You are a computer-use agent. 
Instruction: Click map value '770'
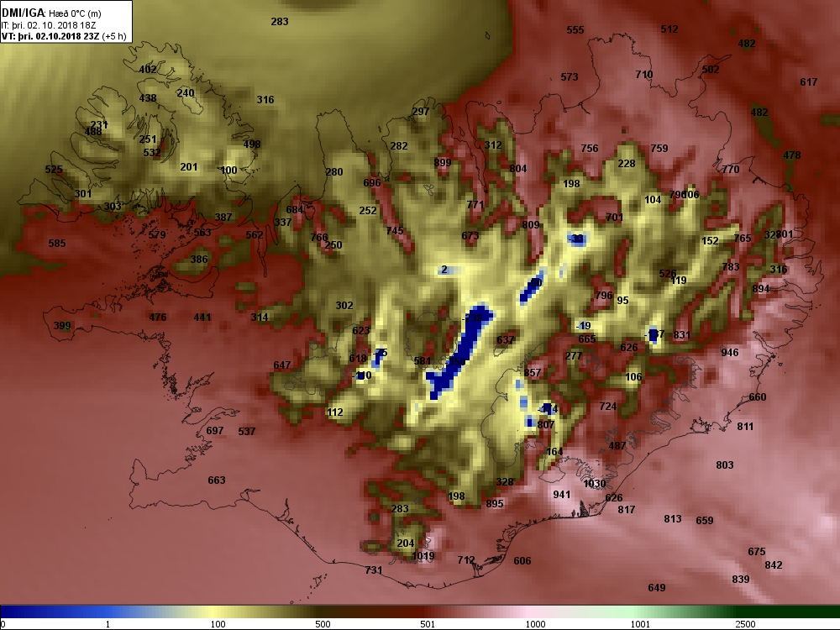[x=731, y=170]
